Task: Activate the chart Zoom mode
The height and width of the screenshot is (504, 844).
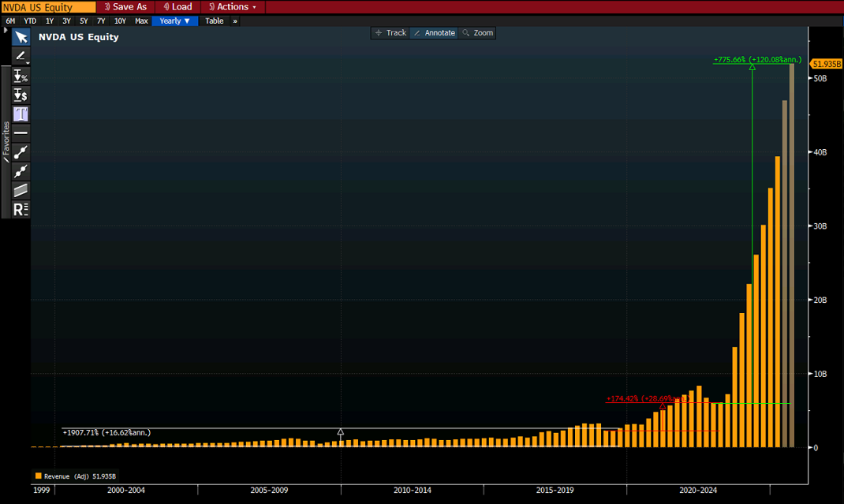Action: 477,33
